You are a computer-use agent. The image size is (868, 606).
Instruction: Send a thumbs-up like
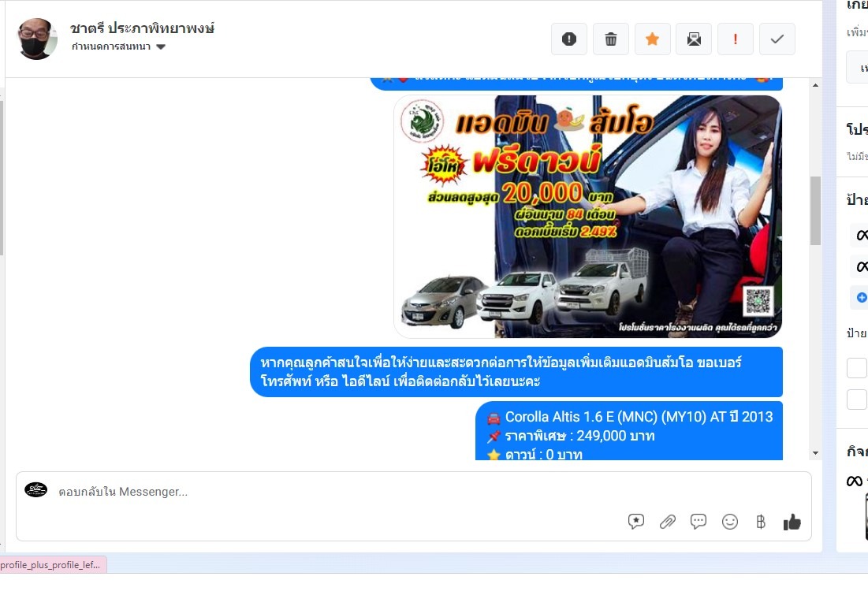[x=792, y=522]
